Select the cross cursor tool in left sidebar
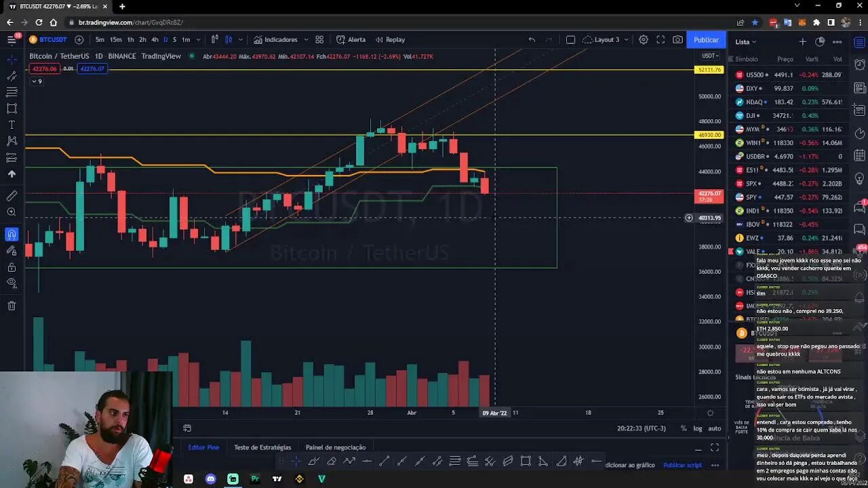 pos(12,60)
